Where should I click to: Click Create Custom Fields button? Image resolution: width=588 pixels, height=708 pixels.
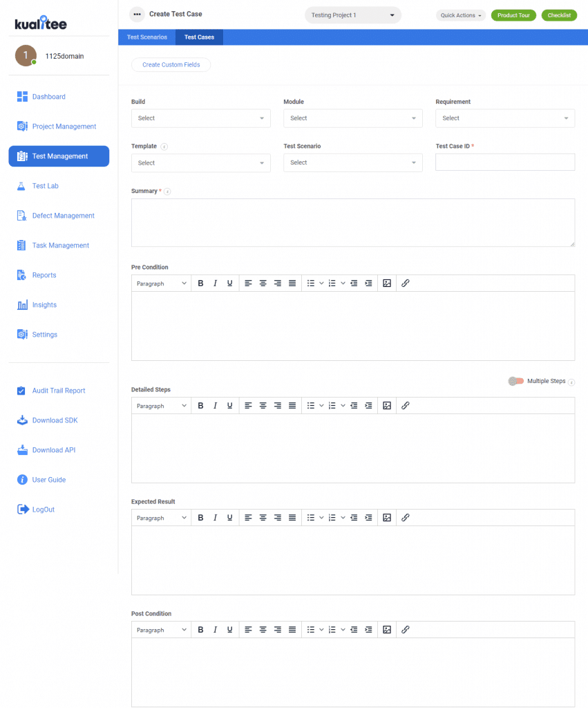(x=171, y=64)
